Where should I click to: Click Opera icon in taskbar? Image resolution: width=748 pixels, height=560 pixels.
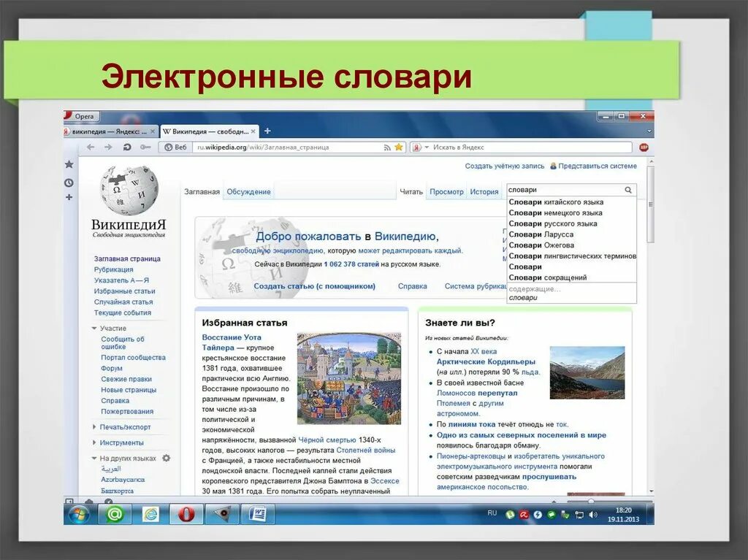[x=186, y=514]
